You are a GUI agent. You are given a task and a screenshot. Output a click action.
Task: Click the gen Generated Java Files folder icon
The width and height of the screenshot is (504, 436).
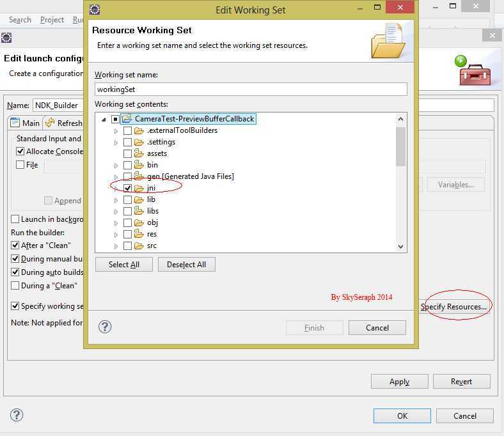pos(139,176)
